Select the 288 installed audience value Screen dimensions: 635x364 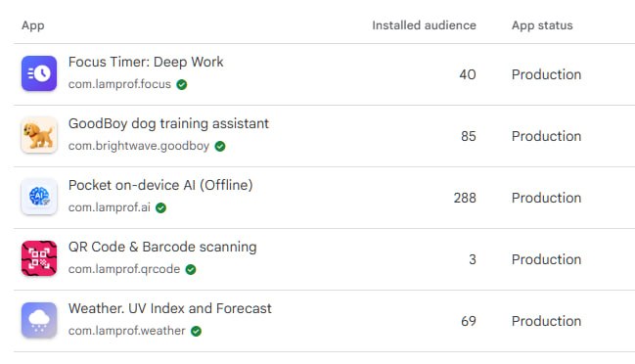coord(465,198)
